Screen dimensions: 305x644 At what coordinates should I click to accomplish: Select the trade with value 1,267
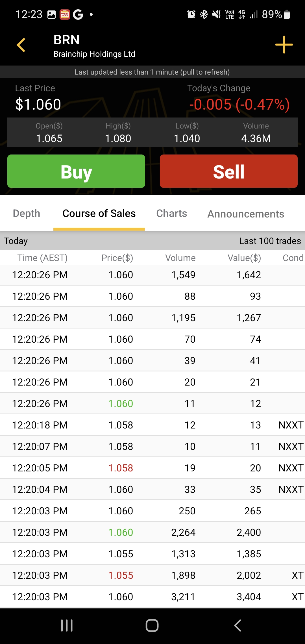(x=152, y=318)
